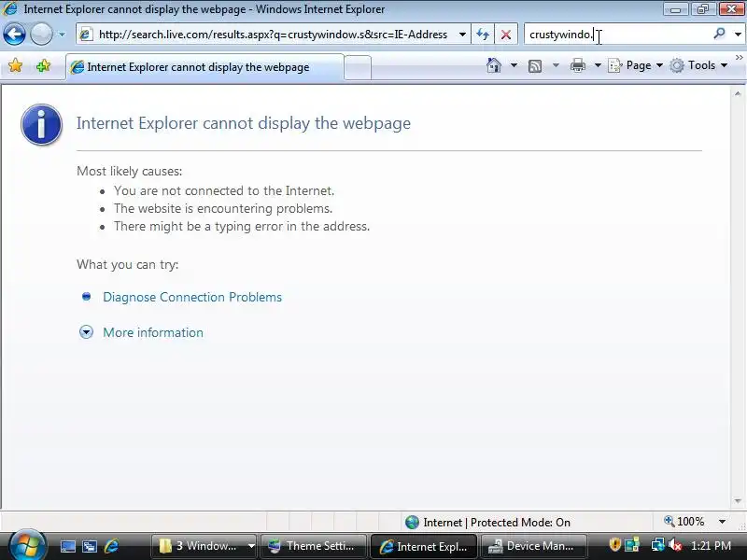Image resolution: width=747 pixels, height=560 pixels.
Task: Expand the Print options dropdown arrow
Action: point(598,65)
